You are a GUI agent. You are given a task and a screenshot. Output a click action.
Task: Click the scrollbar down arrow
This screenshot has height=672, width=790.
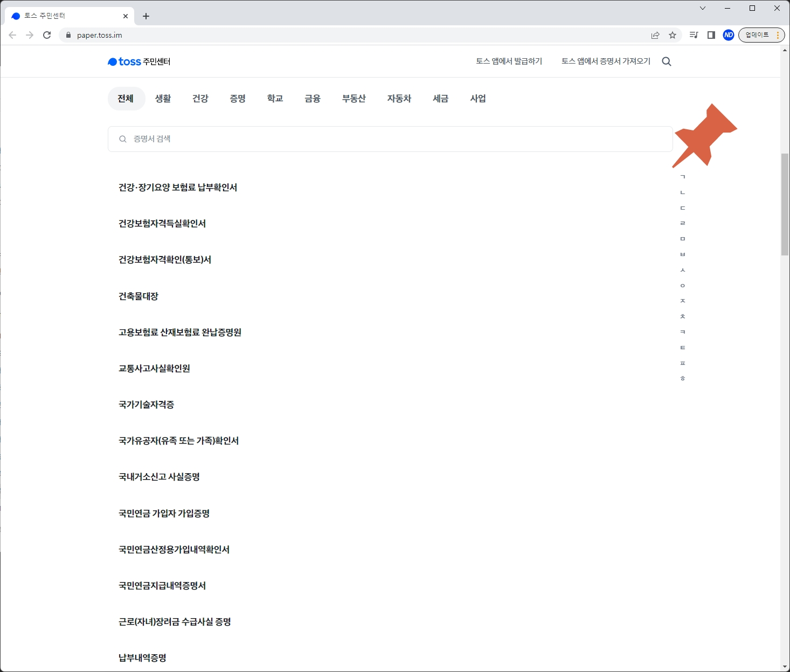[x=785, y=667]
